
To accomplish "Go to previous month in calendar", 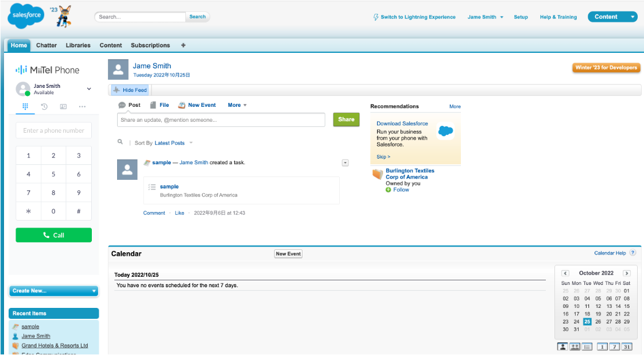I will pyautogui.click(x=565, y=273).
